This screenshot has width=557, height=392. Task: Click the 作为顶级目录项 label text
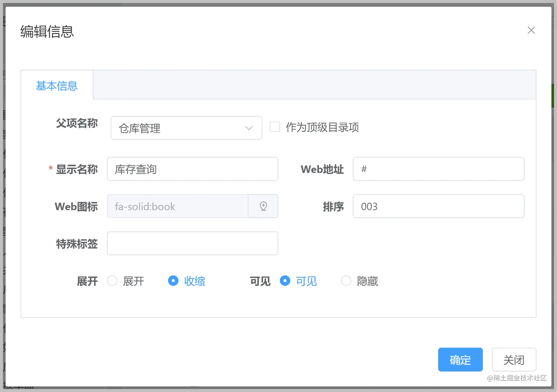click(322, 127)
